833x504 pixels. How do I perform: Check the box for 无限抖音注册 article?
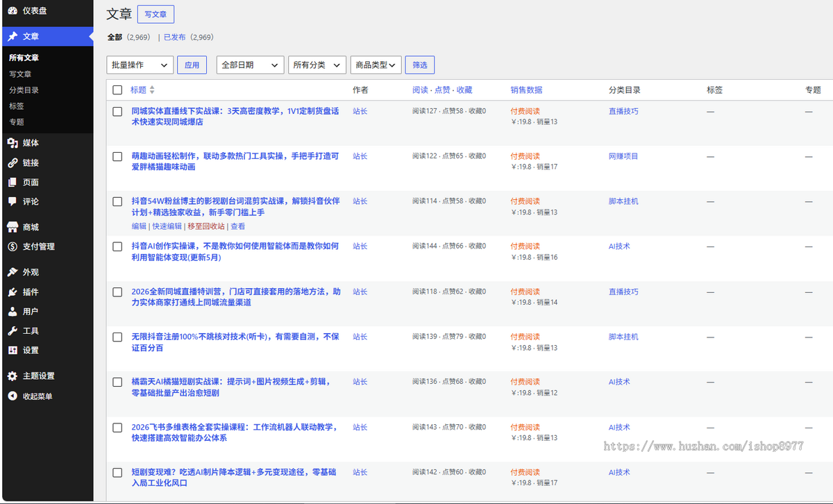click(117, 337)
